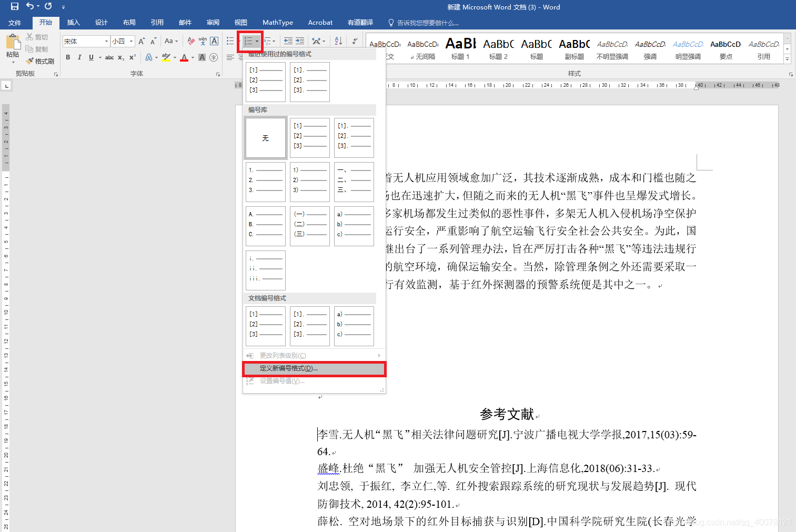Click the Grow Font icon
The width and height of the screenshot is (796, 532).
pyautogui.click(x=142, y=41)
